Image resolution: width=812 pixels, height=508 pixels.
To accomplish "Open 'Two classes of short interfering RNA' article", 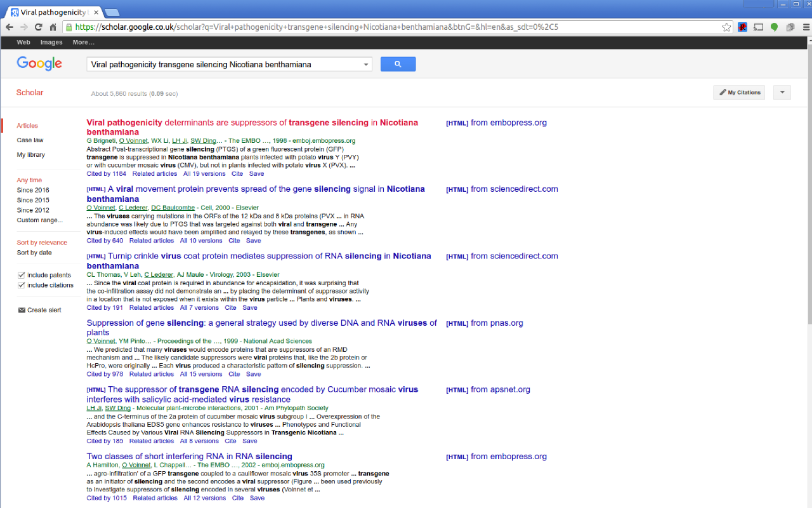I will pos(190,457).
